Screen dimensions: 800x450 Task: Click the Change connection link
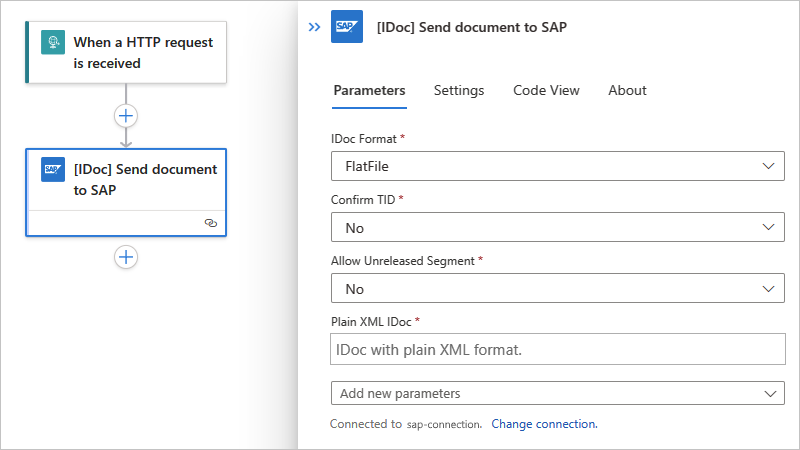click(544, 424)
